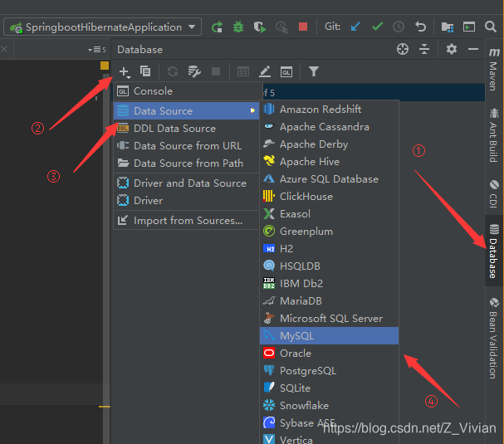Screen dimensions: 504x444
Task: Select MariaDB data source
Action: (329, 301)
